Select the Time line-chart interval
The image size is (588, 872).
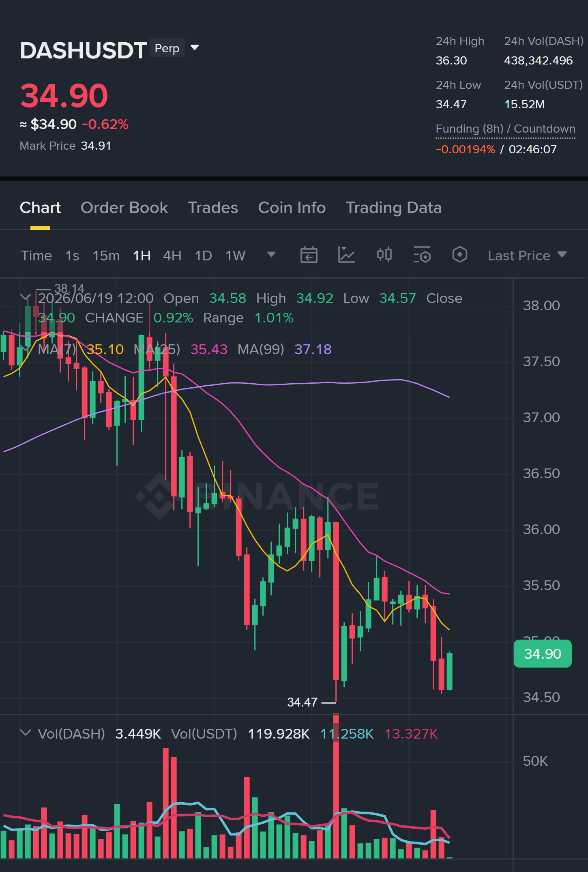click(36, 256)
